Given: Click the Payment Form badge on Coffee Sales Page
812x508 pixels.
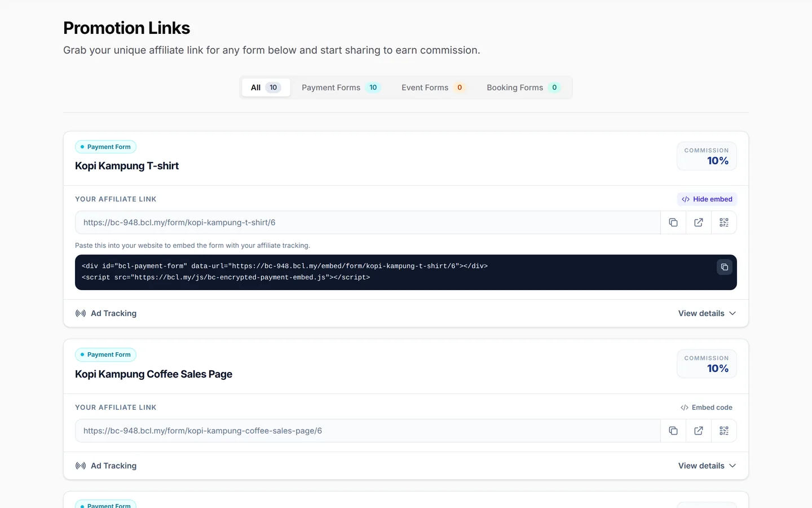Looking at the screenshot, I should pyautogui.click(x=105, y=354).
